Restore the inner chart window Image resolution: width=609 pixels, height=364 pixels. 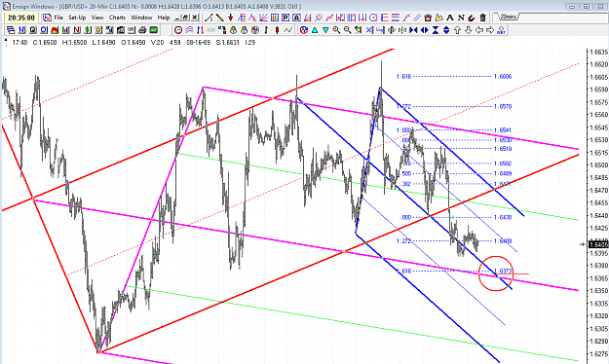[x=185, y=18]
